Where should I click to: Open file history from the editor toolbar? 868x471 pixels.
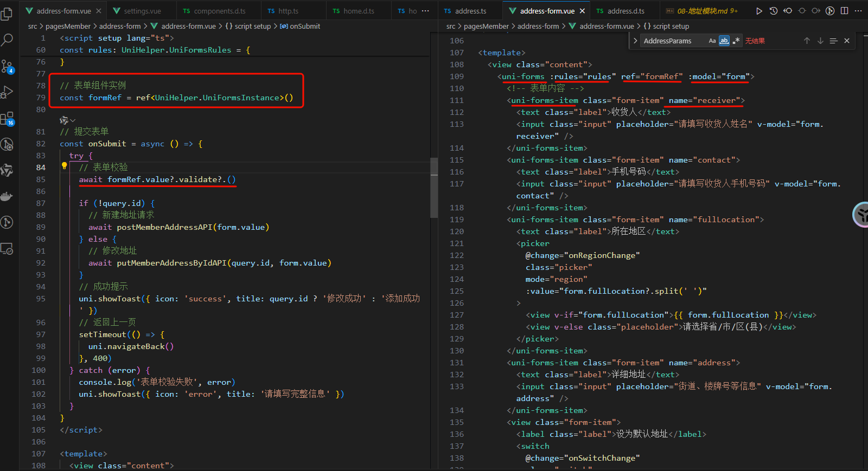(773, 11)
